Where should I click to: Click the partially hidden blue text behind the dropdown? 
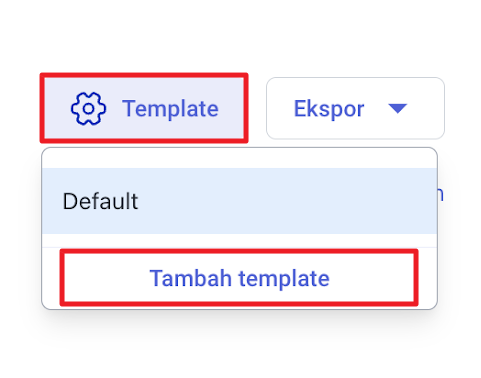(x=441, y=194)
